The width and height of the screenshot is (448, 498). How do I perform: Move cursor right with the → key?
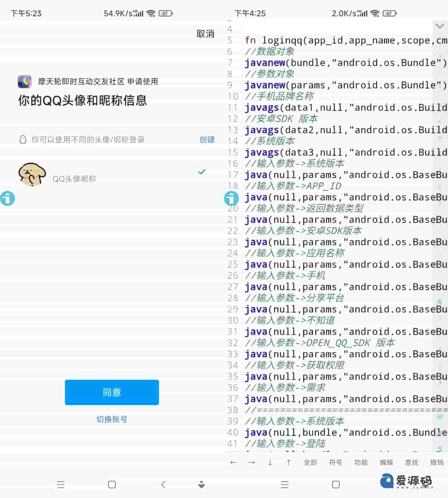tap(252, 463)
